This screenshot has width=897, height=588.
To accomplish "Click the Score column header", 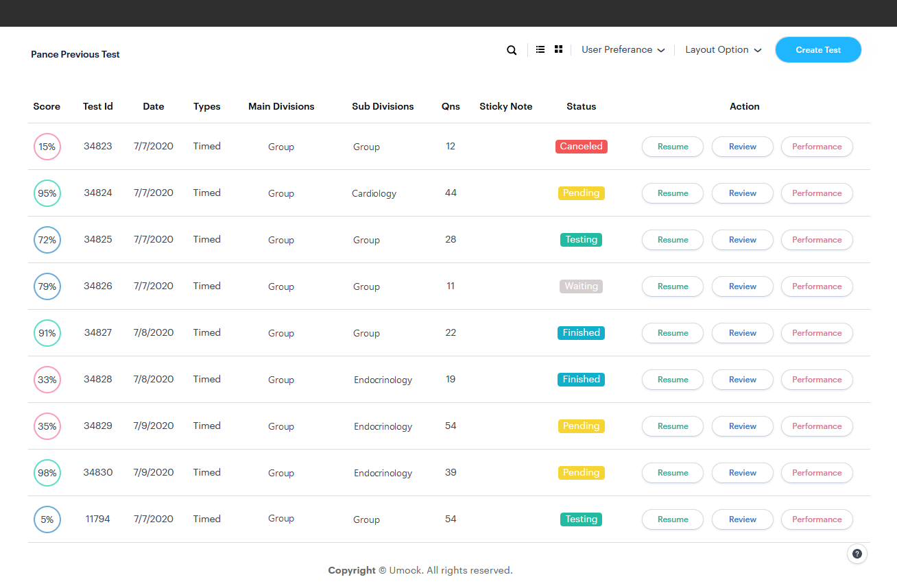I will click(47, 106).
